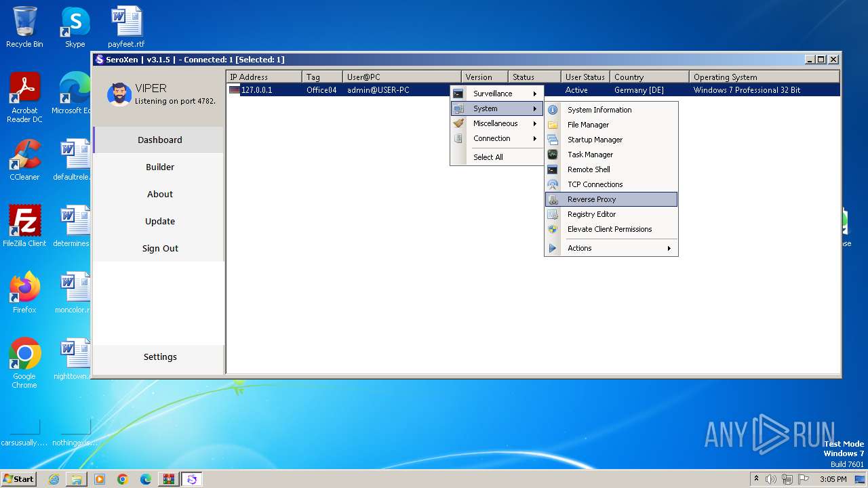This screenshot has height=488, width=868.
Task: Click the Task Manager icon
Action: (553, 155)
